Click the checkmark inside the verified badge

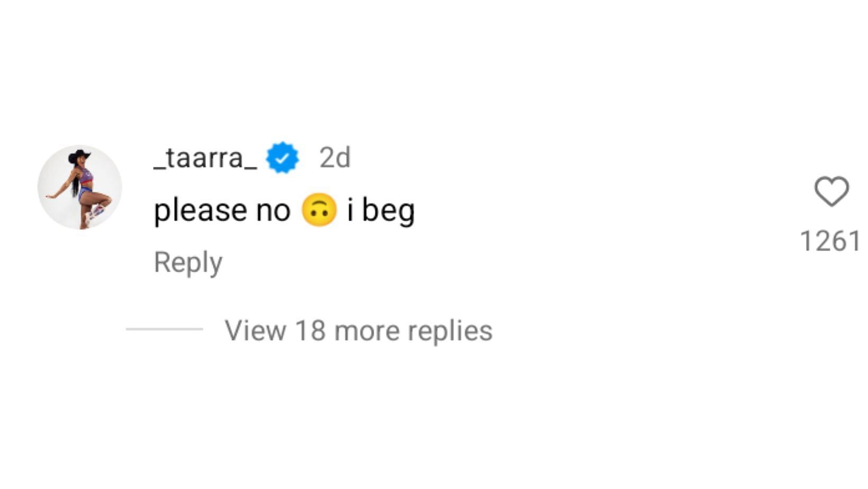coord(282,158)
